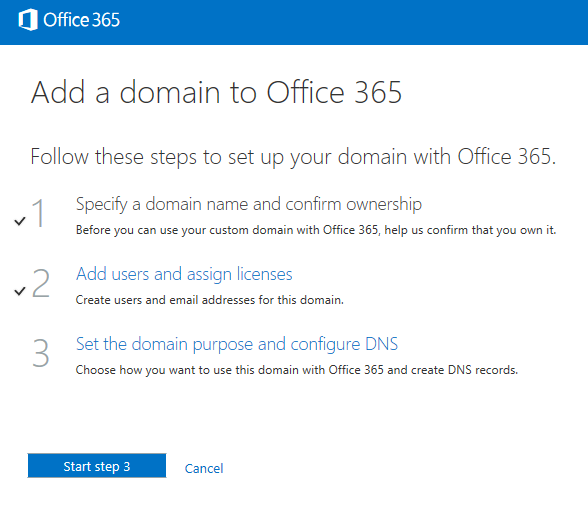Open Add users and assign licenses
Image resolution: width=588 pixels, height=512 pixels.
coord(184,274)
